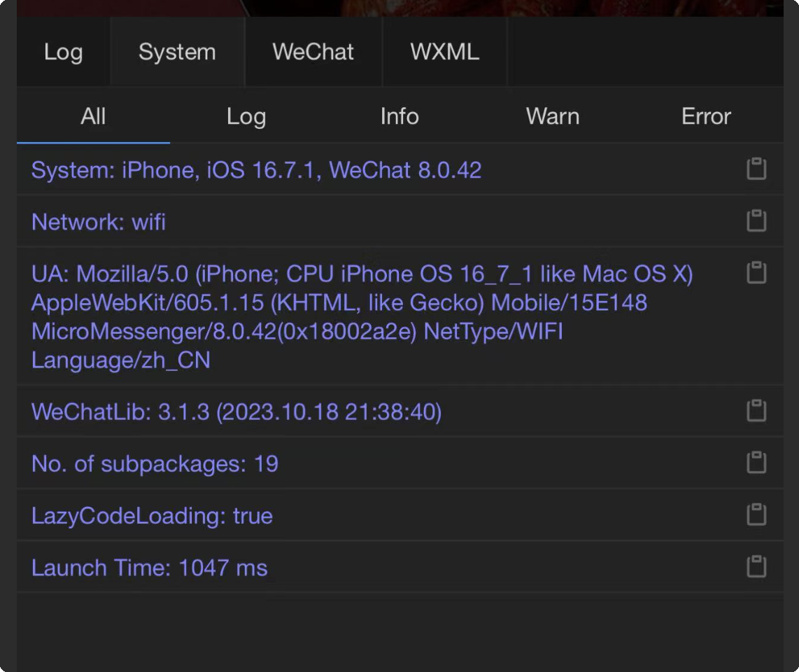This screenshot has height=672, width=799.
Task: Select the text 'System: iPhone, iOS 16.7.1, WeChat 8.0.42'
Action: [x=256, y=170]
